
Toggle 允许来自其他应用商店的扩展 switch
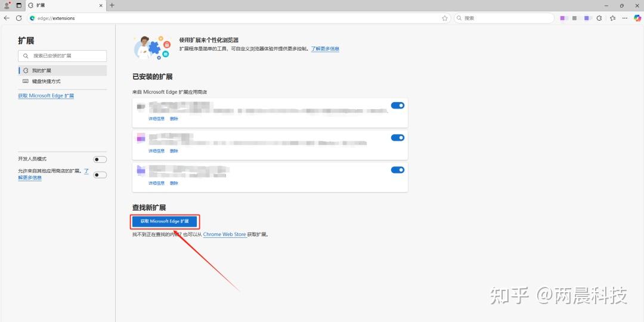pos(100,175)
